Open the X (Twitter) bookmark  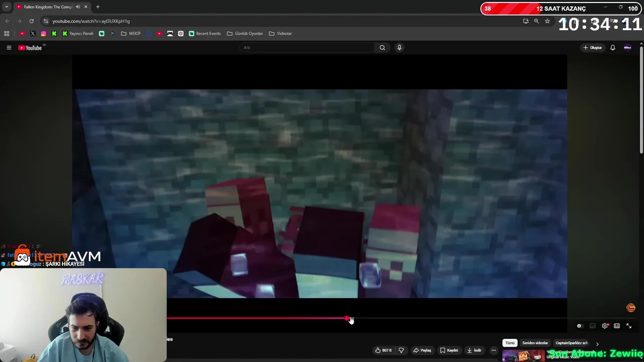(x=33, y=34)
